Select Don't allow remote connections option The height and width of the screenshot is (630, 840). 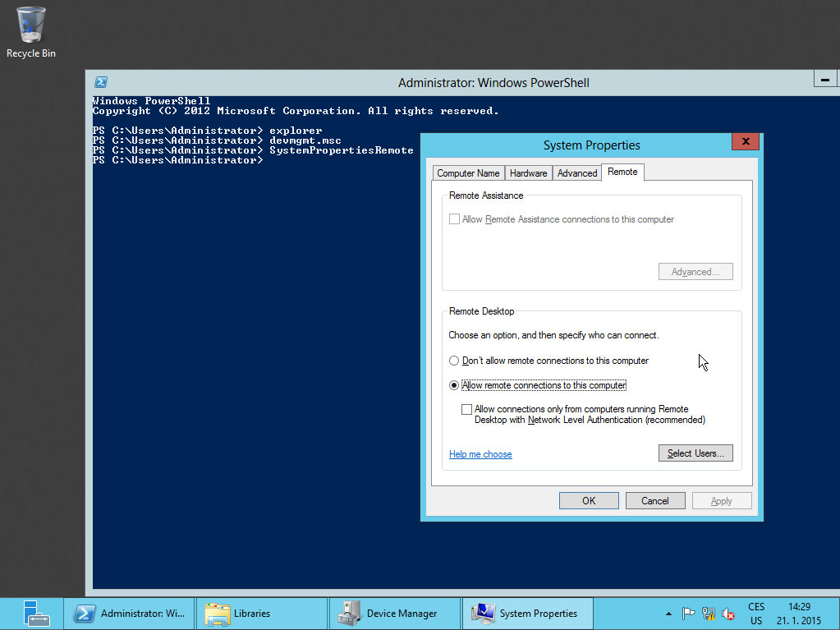454,361
